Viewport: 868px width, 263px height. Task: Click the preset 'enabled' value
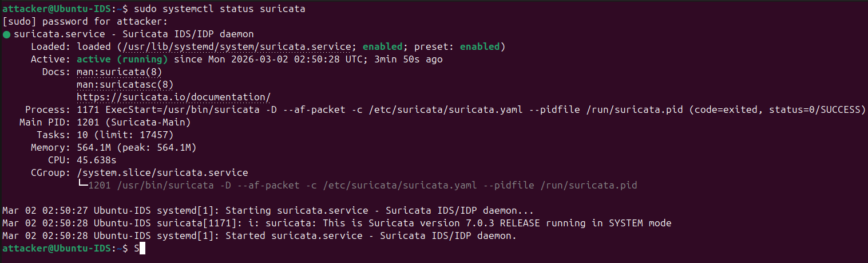pos(479,46)
